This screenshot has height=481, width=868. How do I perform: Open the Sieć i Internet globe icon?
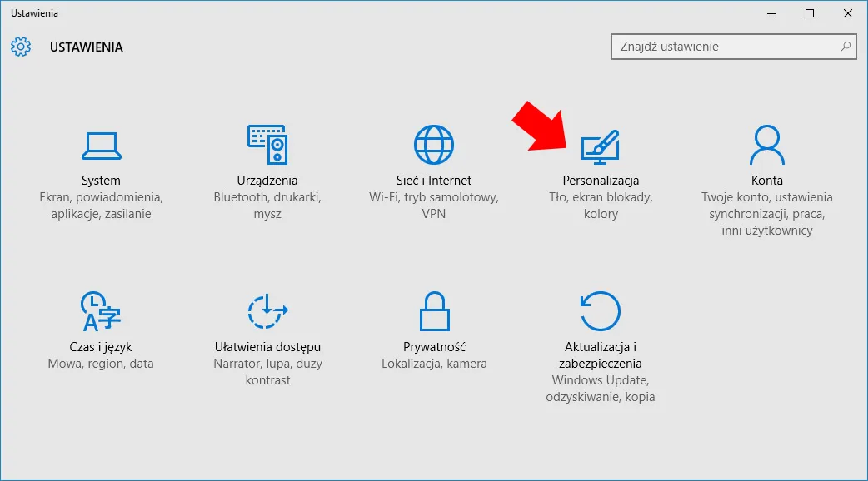click(434, 145)
